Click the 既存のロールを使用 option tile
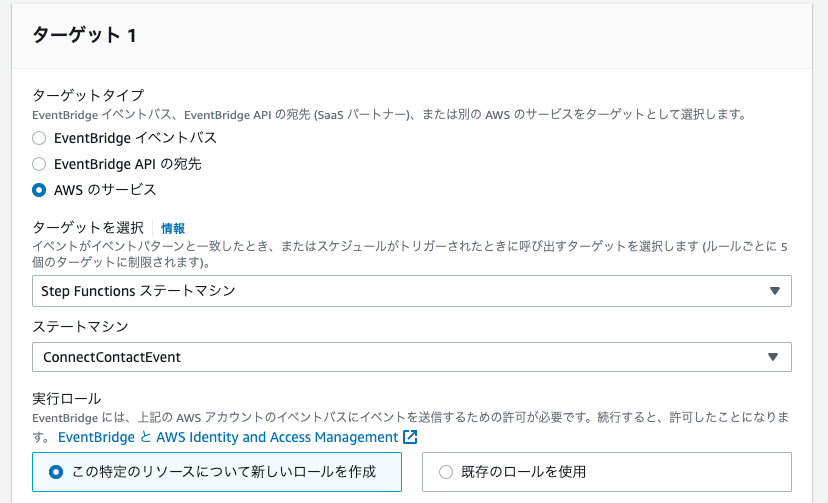Image resolution: width=828 pixels, height=503 pixels. [607, 472]
